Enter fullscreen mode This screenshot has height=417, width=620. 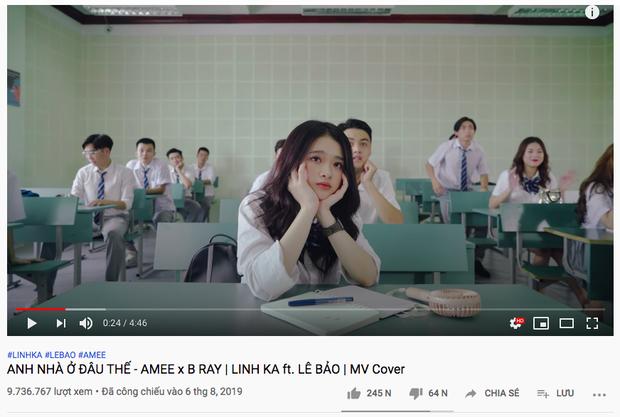pyautogui.click(x=592, y=323)
